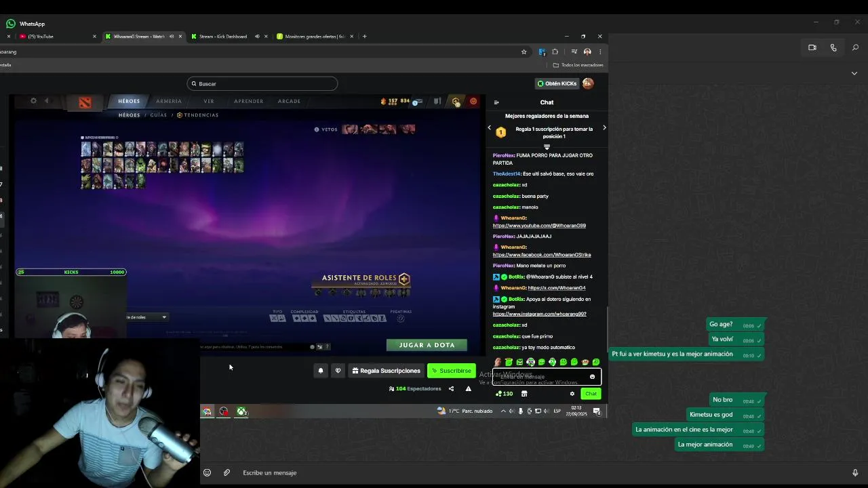
Task: Attach a file in WhatsApp
Action: pyautogui.click(x=226, y=472)
